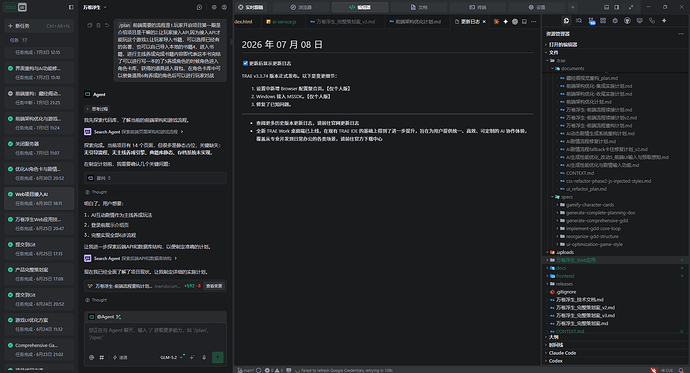
Task: Click the notifications bell in status bar
Action: tap(681, 370)
